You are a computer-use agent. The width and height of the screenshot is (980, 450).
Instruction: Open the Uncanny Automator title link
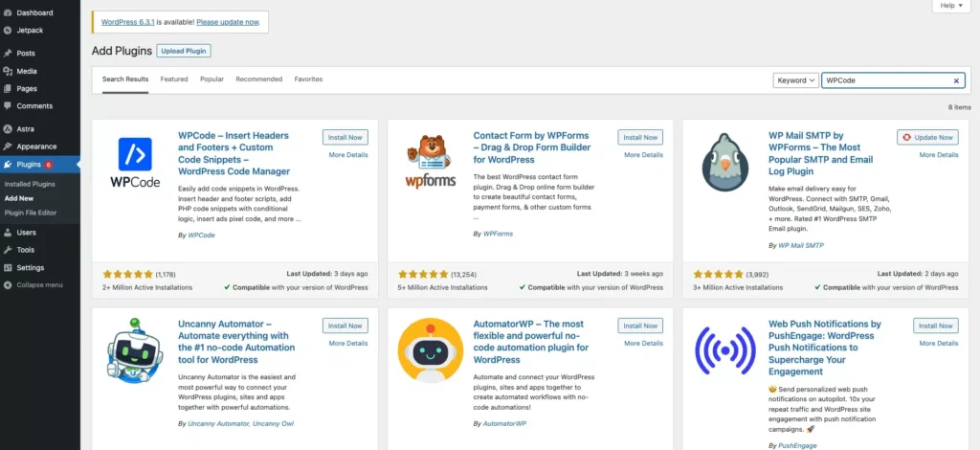click(x=236, y=342)
